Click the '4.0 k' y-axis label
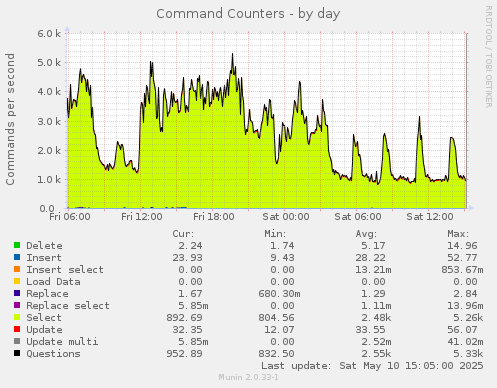 [x=49, y=91]
